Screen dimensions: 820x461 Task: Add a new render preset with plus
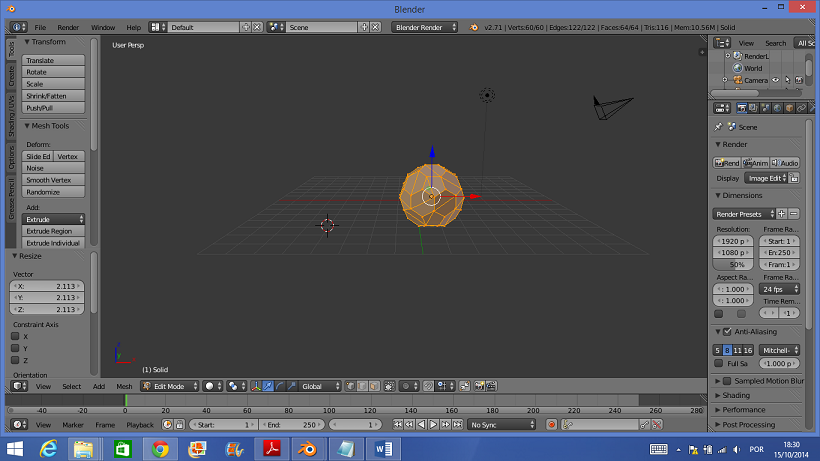pos(781,214)
